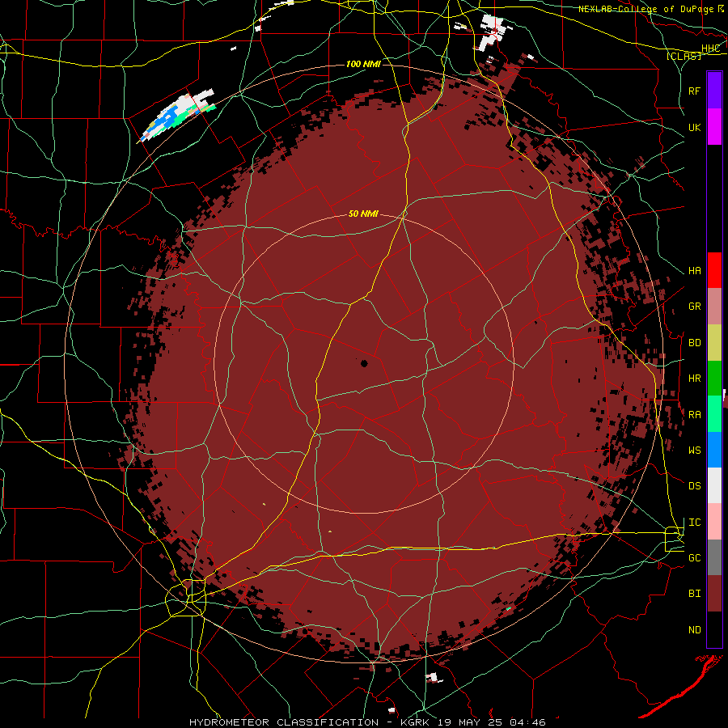Viewport: 728px width, 728px height.
Task: Click the UK legend label
Action: 694,127
